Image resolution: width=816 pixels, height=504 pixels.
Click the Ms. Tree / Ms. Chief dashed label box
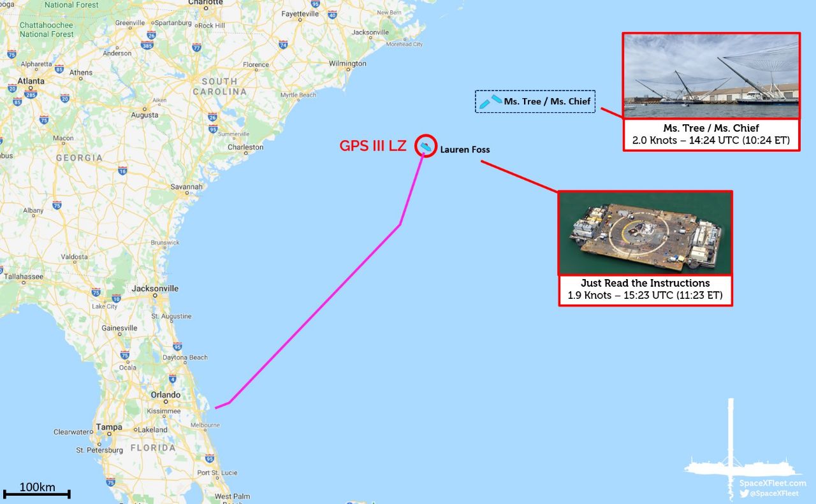click(535, 101)
